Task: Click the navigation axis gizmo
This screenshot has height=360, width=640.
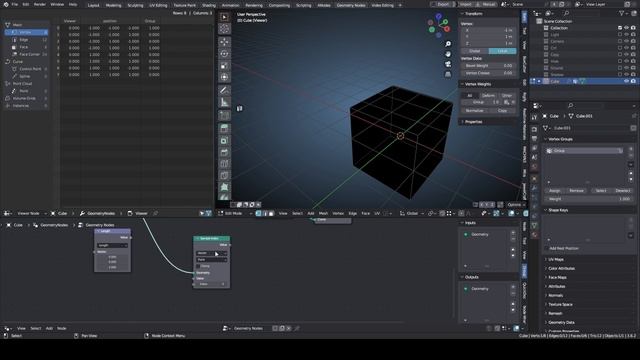Action: [x=439, y=25]
